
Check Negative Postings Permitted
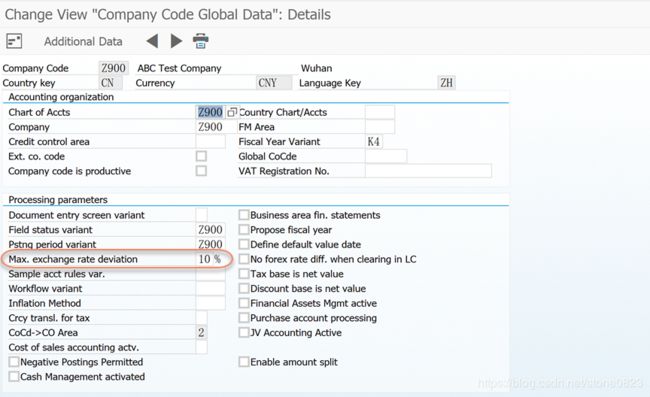14,362
